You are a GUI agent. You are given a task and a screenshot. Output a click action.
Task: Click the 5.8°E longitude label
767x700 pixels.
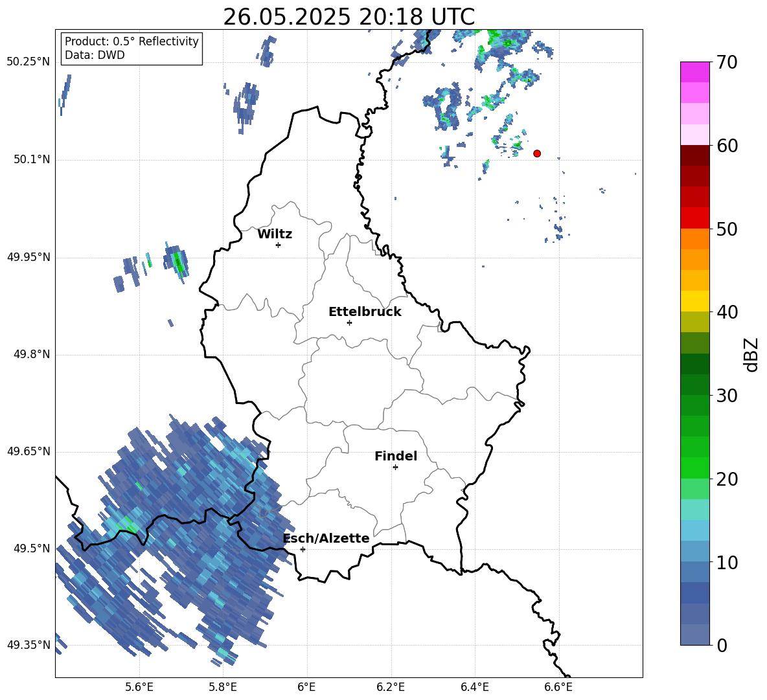(223, 688)
